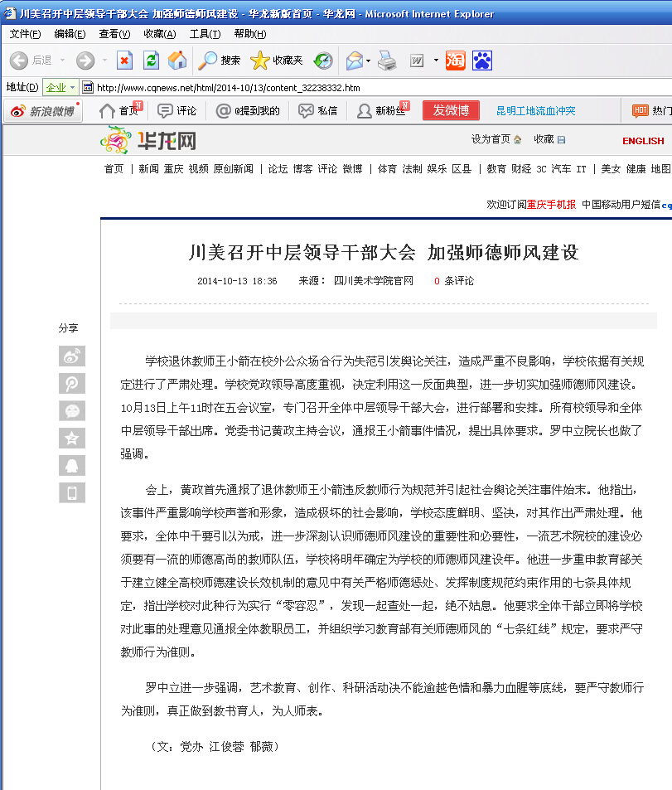Open the History clock icon
The image size is (672, 790).
tap(323, 61)
